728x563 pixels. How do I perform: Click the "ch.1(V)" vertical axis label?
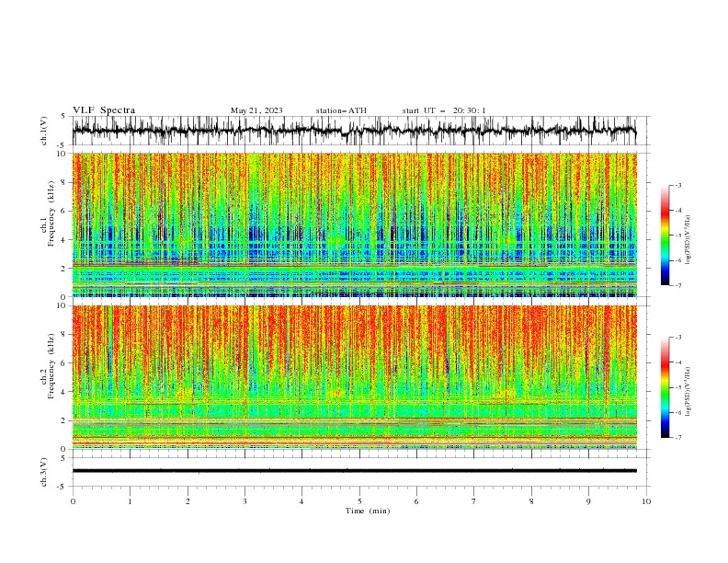44,131
